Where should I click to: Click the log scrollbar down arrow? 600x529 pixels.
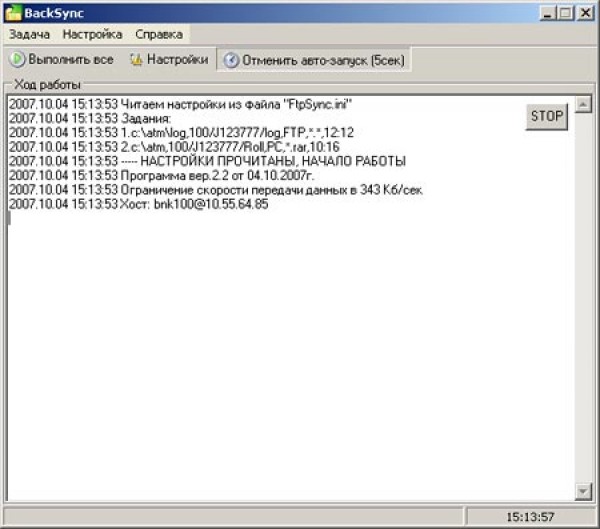click(583, 491)
